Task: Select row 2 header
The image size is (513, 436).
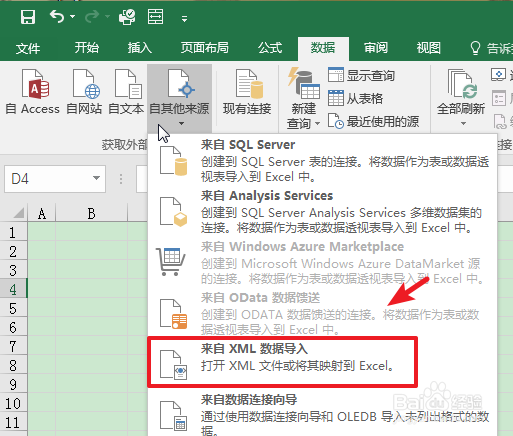Action: click(x=13, y=251)
